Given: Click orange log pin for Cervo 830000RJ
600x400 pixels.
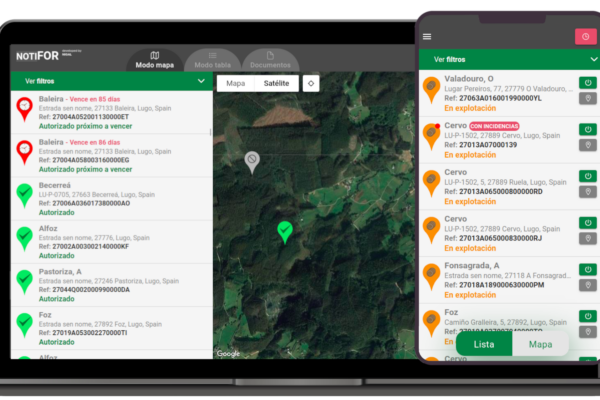Looking at the screenshot, I should [x=431, y=230].
